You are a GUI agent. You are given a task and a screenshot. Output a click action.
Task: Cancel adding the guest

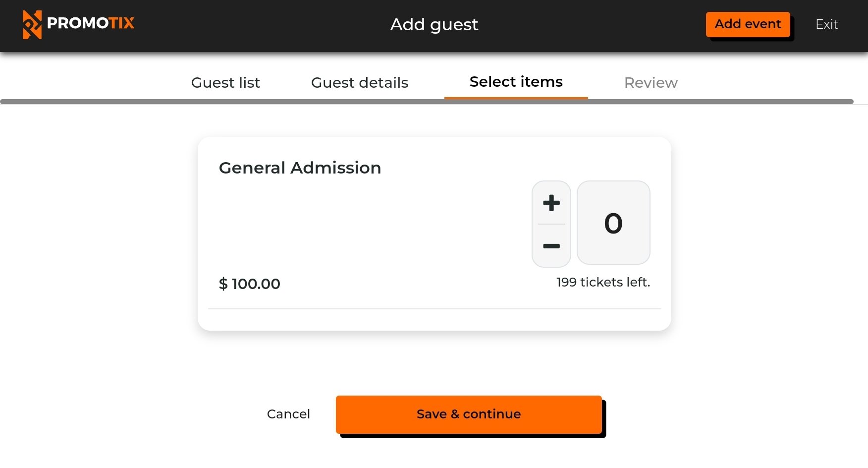click(x=288, y=414)
